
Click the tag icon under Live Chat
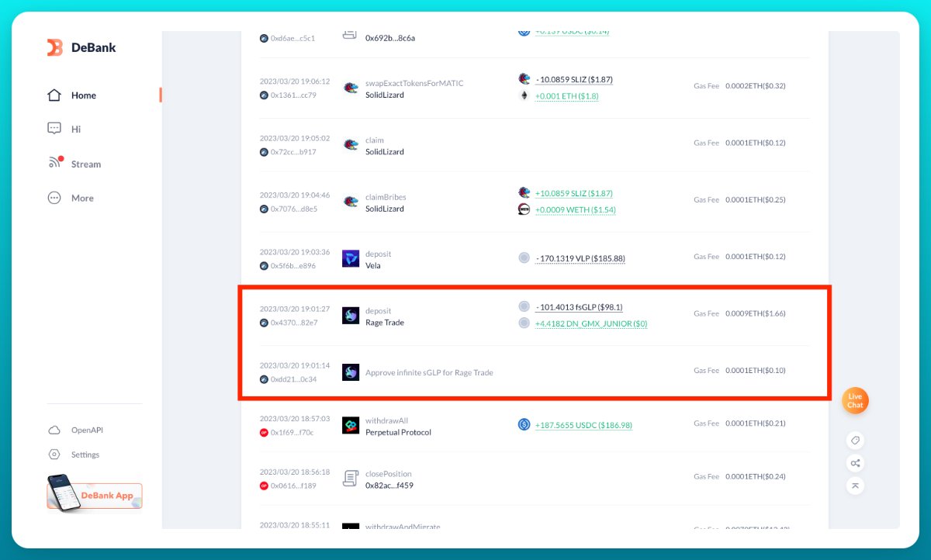[x=855, y=440]
